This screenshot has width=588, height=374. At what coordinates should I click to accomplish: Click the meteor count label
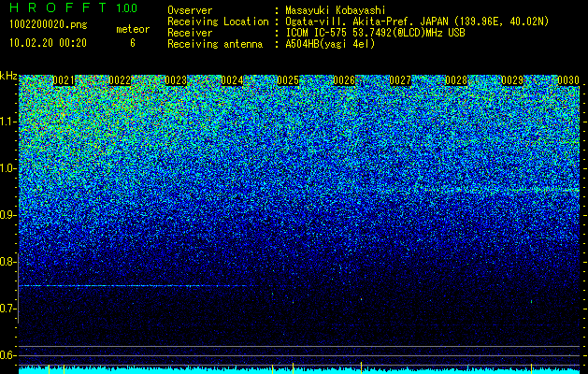coord(133,29)
